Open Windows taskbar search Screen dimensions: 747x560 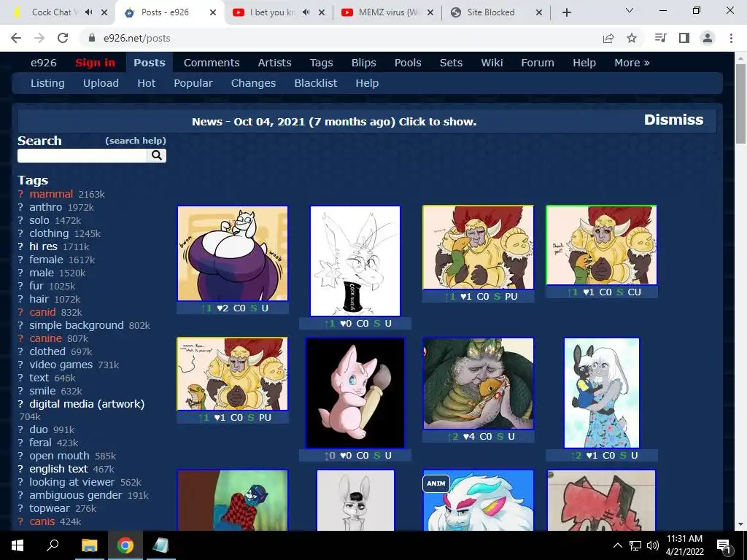click(53, 545)
